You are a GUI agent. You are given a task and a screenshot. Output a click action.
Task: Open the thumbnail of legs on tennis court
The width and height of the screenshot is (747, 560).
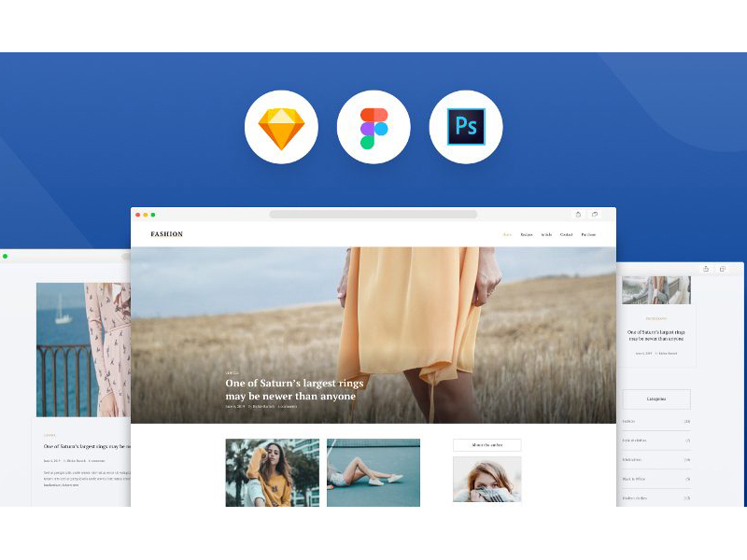coord(373,472)
